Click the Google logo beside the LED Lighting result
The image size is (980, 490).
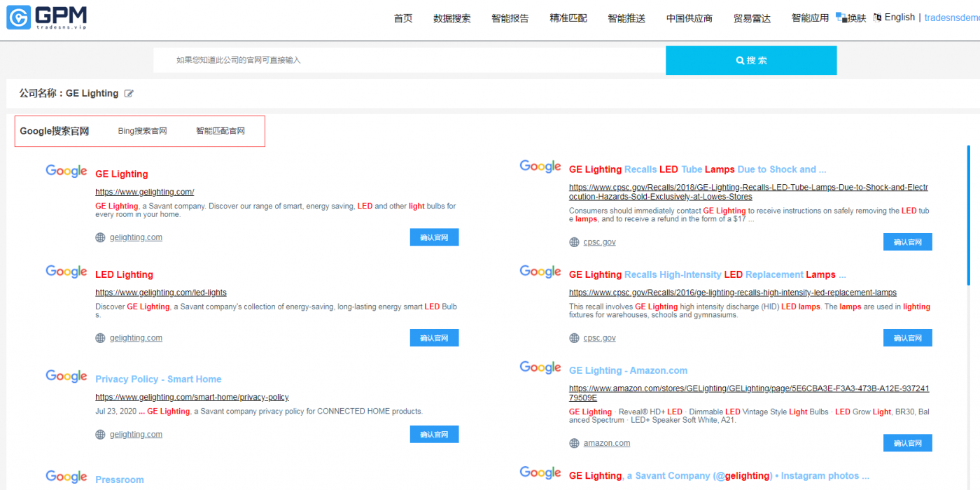pyautogui.click(x=66, y=272)
